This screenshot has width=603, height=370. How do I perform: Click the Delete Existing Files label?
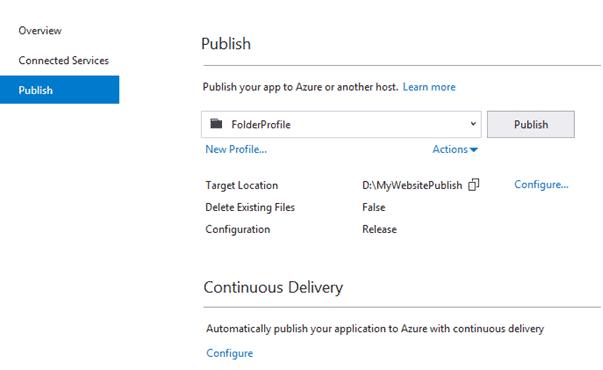pyautogui.click(x=250, y=207)
